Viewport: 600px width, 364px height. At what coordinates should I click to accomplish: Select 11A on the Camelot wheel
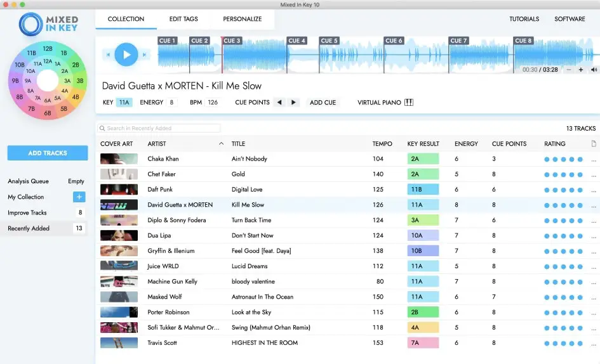point(38,64)
